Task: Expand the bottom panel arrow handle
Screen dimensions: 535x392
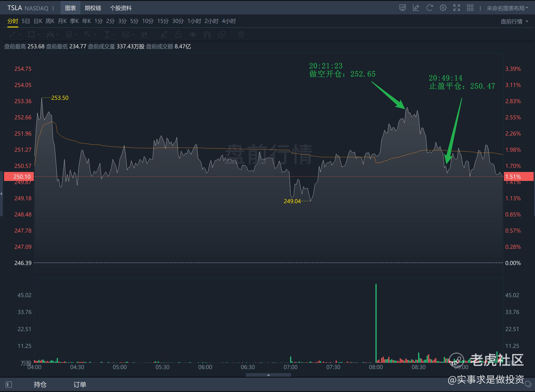Action: (268, 375)
